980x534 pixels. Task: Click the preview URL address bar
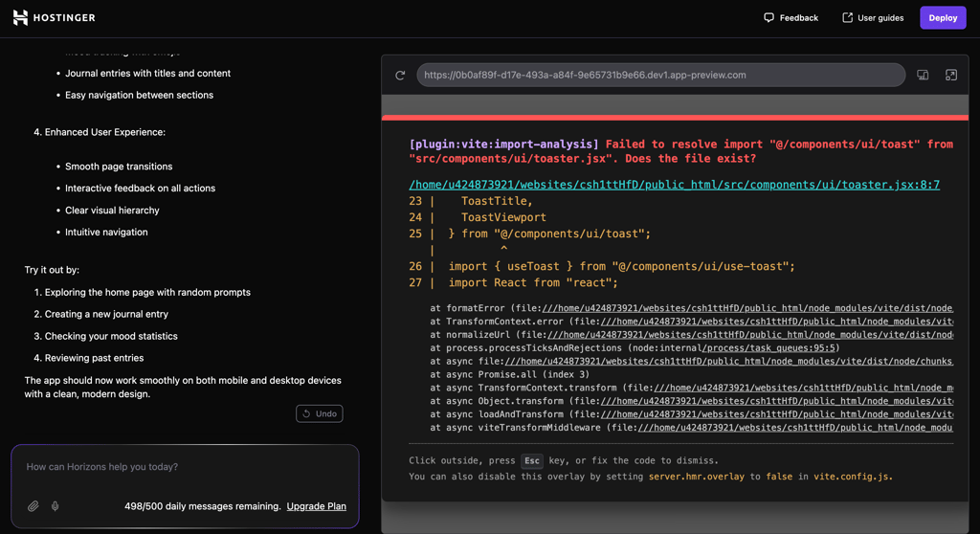[x=660, y=75]
